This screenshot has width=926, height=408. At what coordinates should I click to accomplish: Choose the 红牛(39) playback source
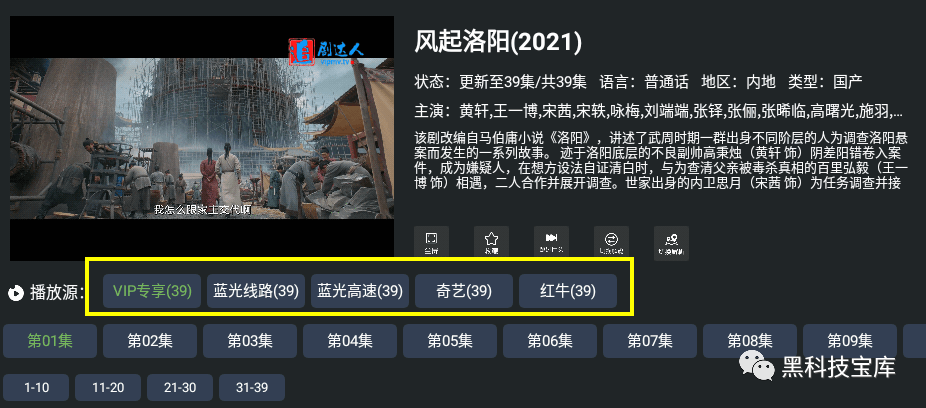coord(568,291)
